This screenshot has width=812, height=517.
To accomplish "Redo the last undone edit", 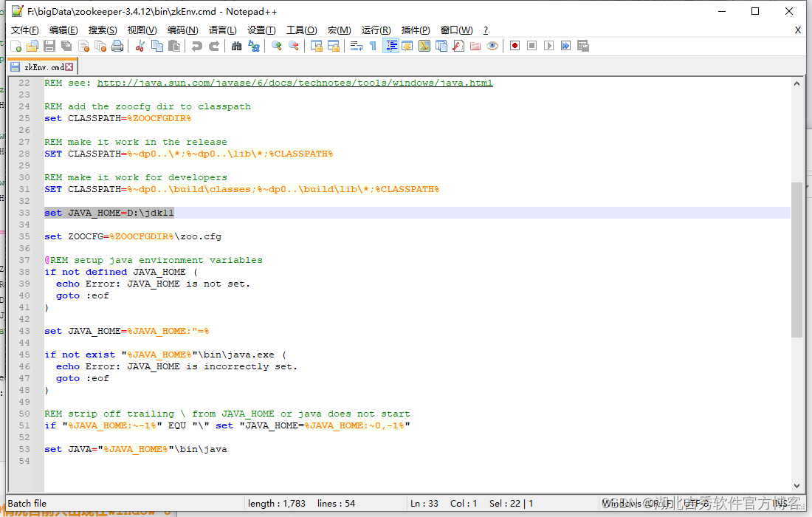I will pyautogui.click(x=213, y=46).
